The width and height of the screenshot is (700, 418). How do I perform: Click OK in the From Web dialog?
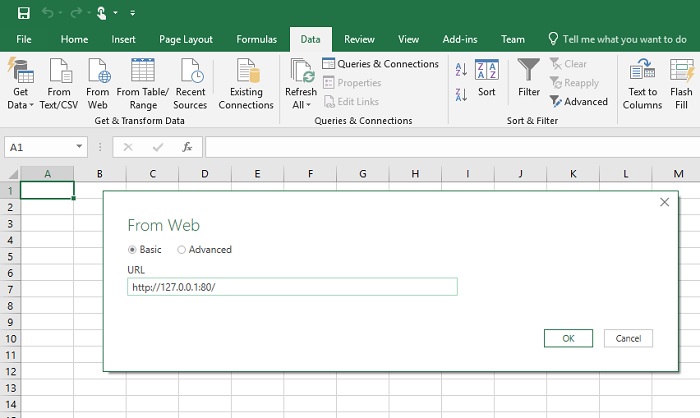click(568, 338)
